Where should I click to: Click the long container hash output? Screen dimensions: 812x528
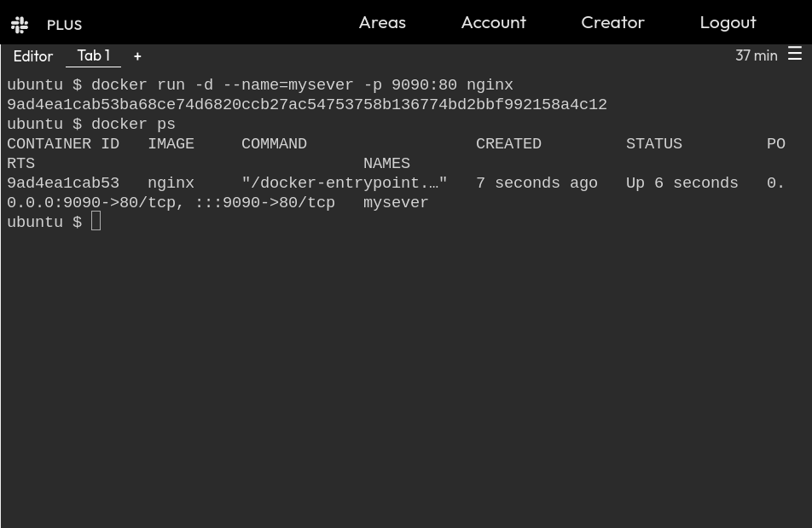(x=306, y=105)
